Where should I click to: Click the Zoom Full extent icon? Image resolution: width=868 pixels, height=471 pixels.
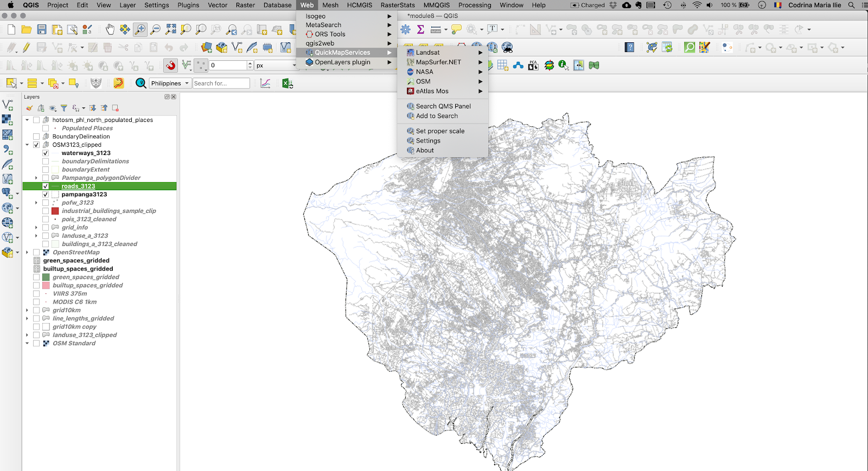pyautogui.click(x=171, y=29)
